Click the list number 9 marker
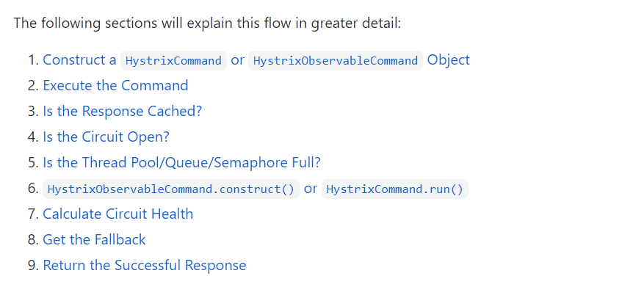 coord(33,265)
